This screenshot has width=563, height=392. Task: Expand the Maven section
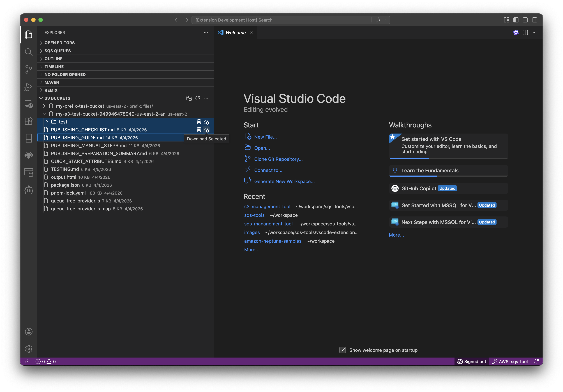[x=126, y=82]
